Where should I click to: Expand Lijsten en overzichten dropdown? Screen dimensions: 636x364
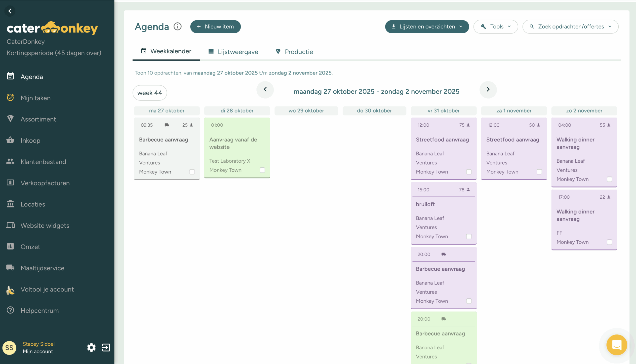427,27
